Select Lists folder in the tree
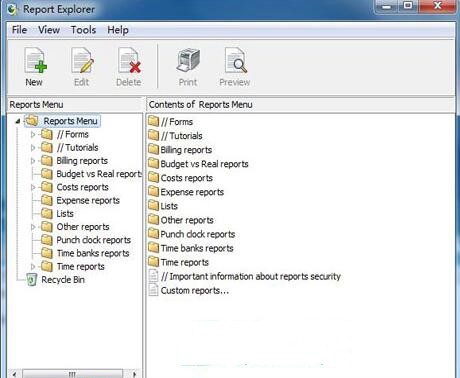Viewport: 460px width, 378px height. tap(65, 214)
